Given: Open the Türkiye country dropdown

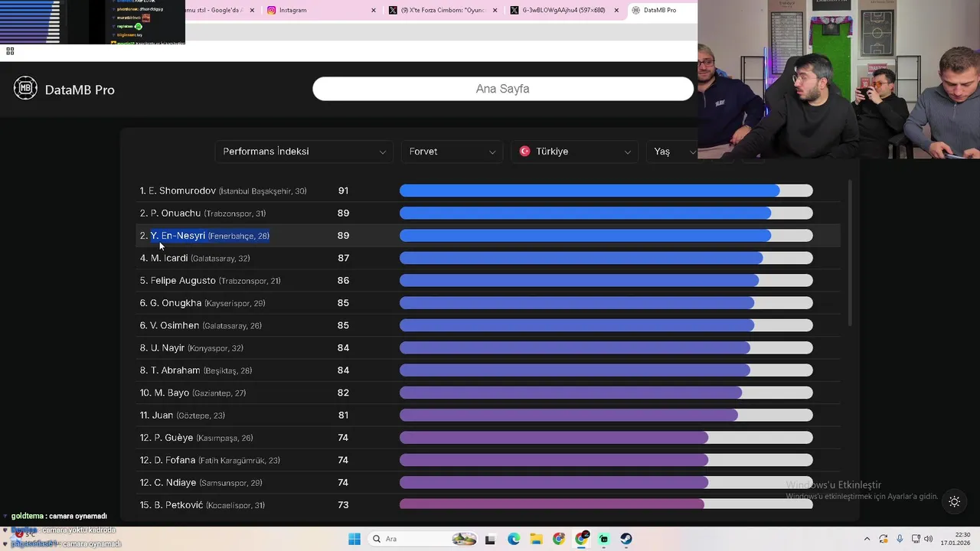Looking at the screenshot, I should [x=575, y=152].
